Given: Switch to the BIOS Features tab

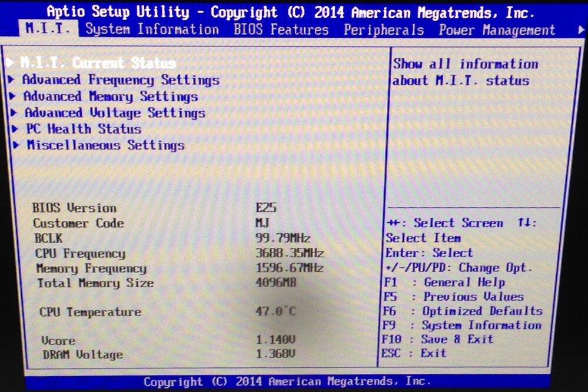Looking at the screenshot, I should [281, 29].
